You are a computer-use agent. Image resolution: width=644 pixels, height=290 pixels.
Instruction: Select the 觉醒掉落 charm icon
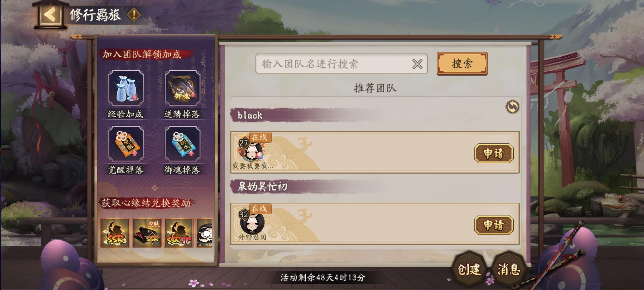tap(126, 144)
